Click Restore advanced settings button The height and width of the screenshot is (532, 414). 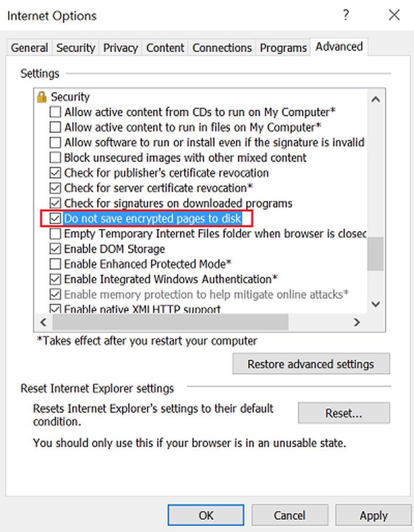click(x=311, y=364)
